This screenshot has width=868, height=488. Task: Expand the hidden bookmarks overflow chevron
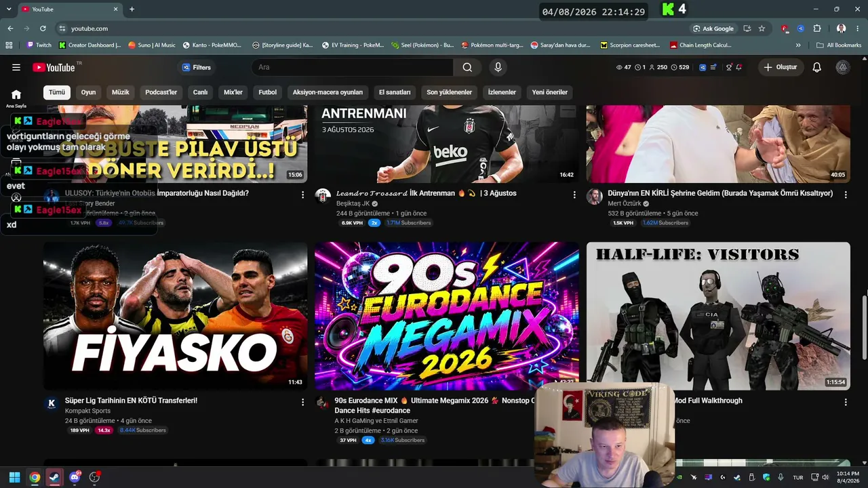click(x=798, y=45)
